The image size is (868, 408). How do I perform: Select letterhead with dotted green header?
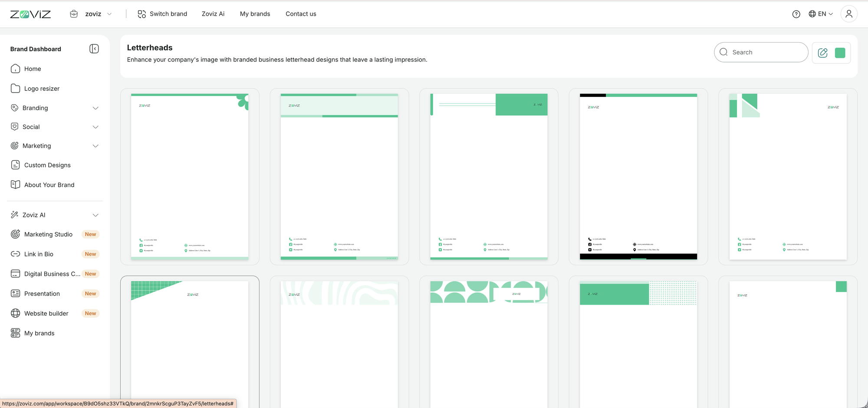pos(638,342)
